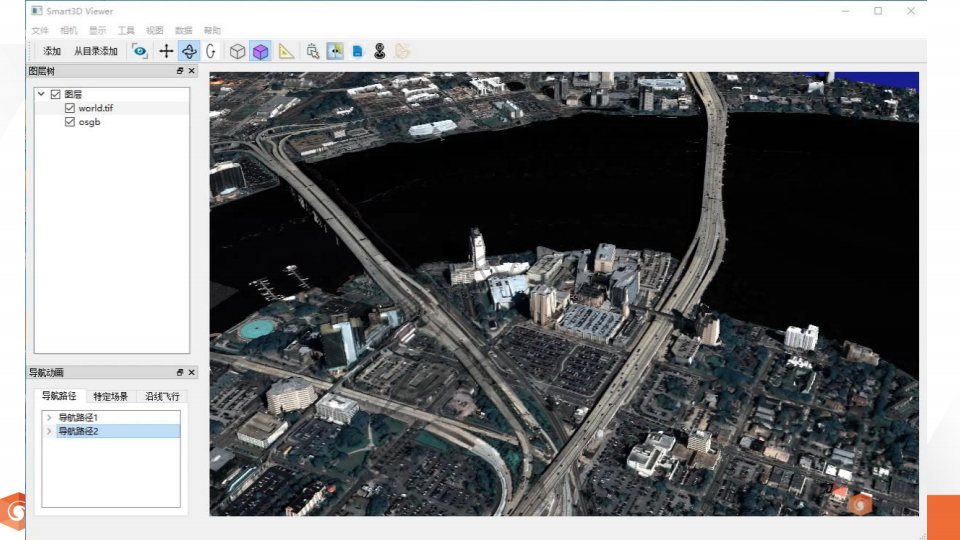Maximize the Smart3D Viewer window
This screenshot has width=960, height=540.
[x=878, y=11]
